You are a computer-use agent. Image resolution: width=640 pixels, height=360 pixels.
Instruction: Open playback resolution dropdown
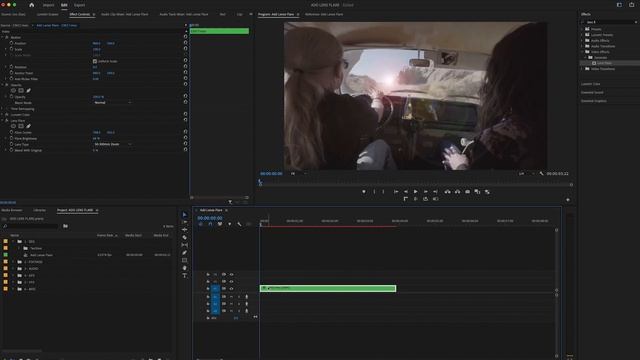pos(527,173)
